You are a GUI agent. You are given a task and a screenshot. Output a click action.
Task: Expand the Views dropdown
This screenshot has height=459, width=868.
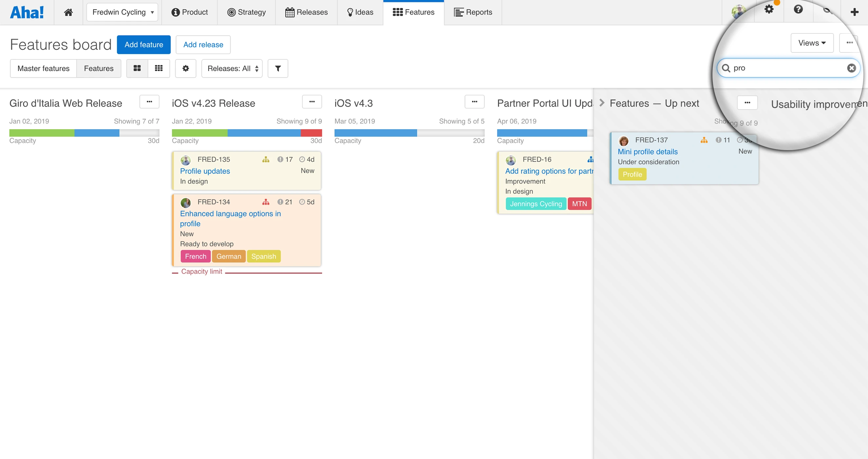coord(812,43)
